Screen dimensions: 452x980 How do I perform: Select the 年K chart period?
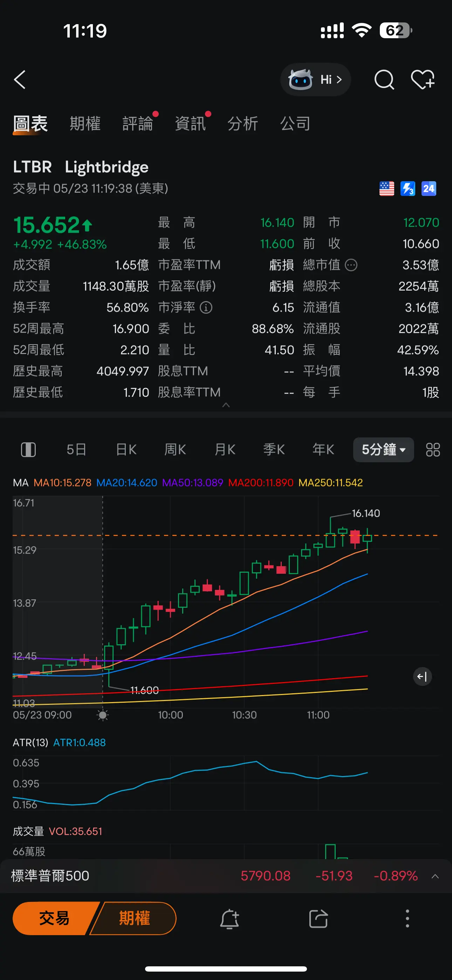[x=323, y=450]
